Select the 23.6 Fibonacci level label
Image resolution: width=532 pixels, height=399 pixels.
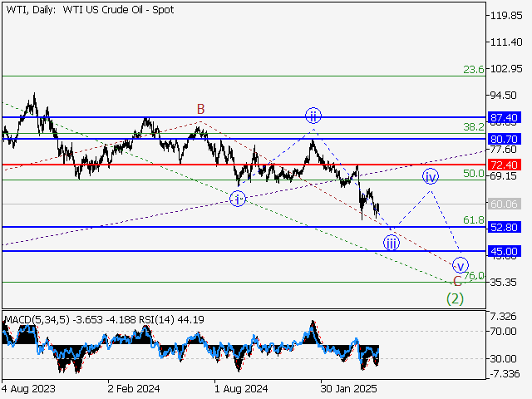473,70
